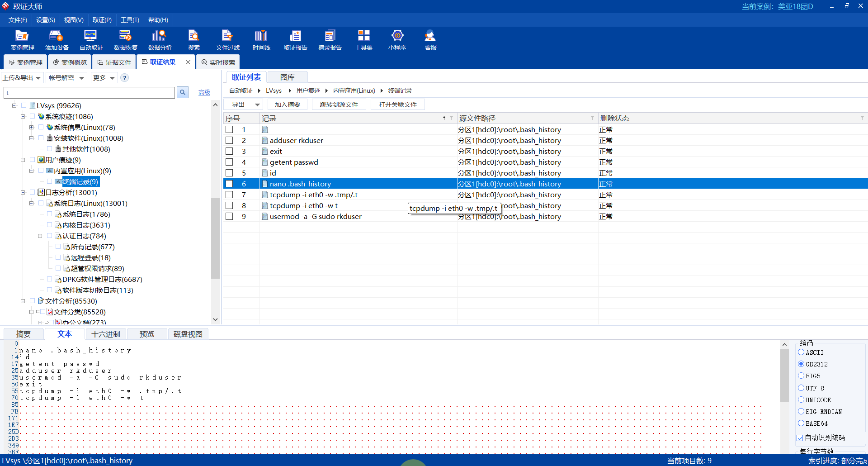Click the 系统信息(Linux)(78) tree icon

click(x=50, y=127)
